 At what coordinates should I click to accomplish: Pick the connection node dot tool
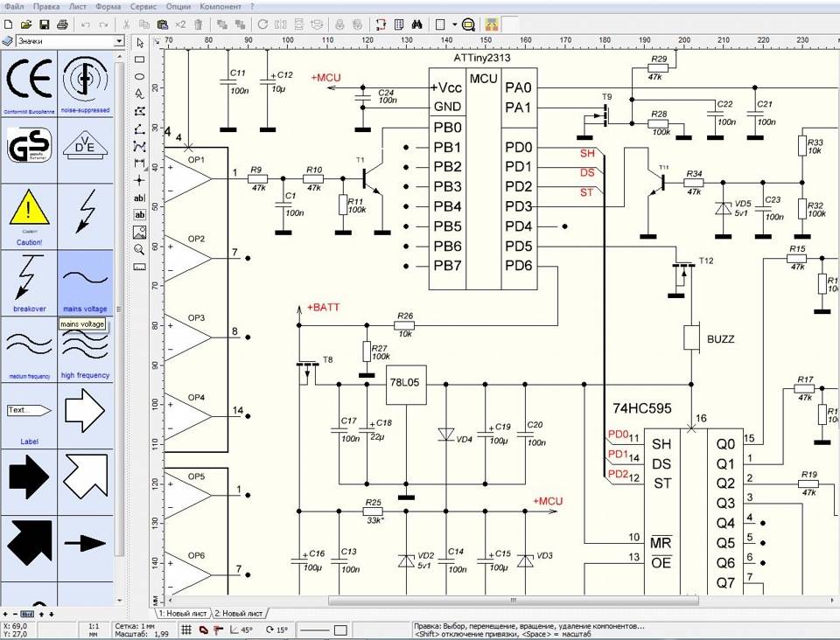coord(140,180)
